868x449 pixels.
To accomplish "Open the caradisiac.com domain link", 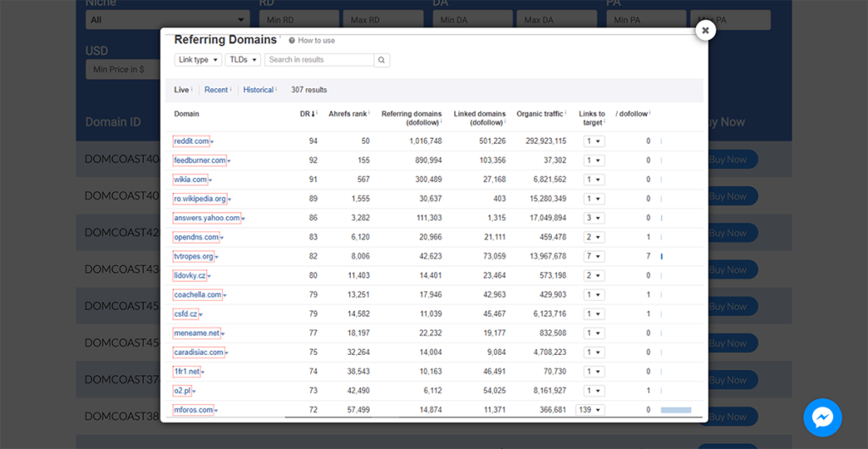I will click(198, 352).
